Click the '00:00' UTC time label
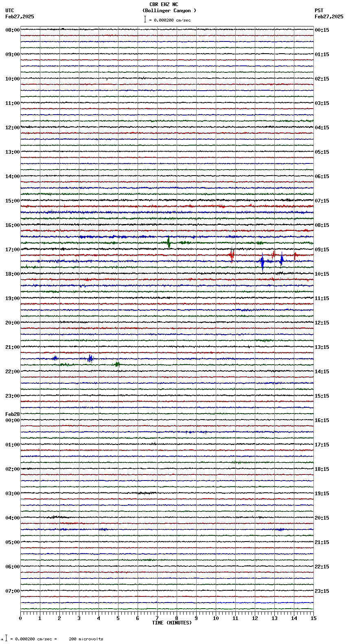The image size is (346, 644). click(12, 420)
